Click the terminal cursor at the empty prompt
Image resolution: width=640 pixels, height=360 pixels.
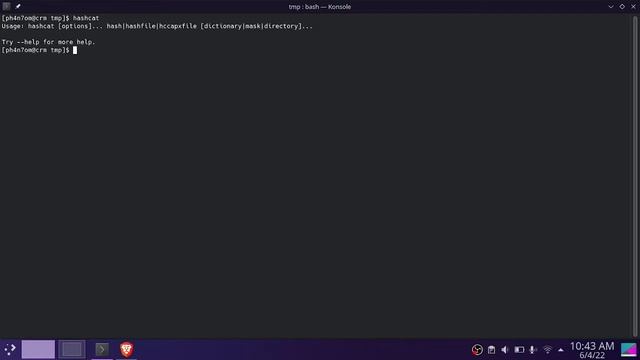point(75,50)
